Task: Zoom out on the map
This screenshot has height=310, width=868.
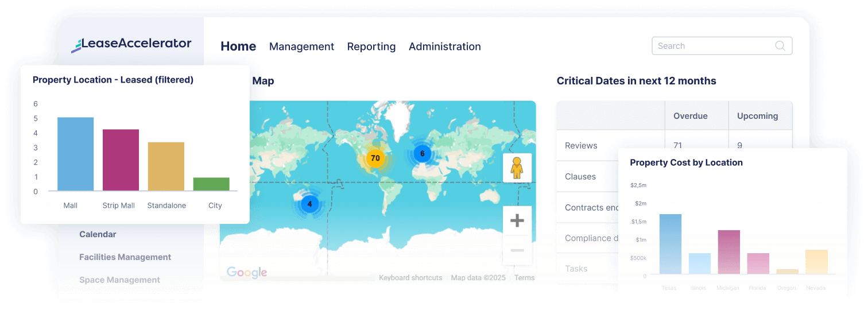Action: [517, 250]
